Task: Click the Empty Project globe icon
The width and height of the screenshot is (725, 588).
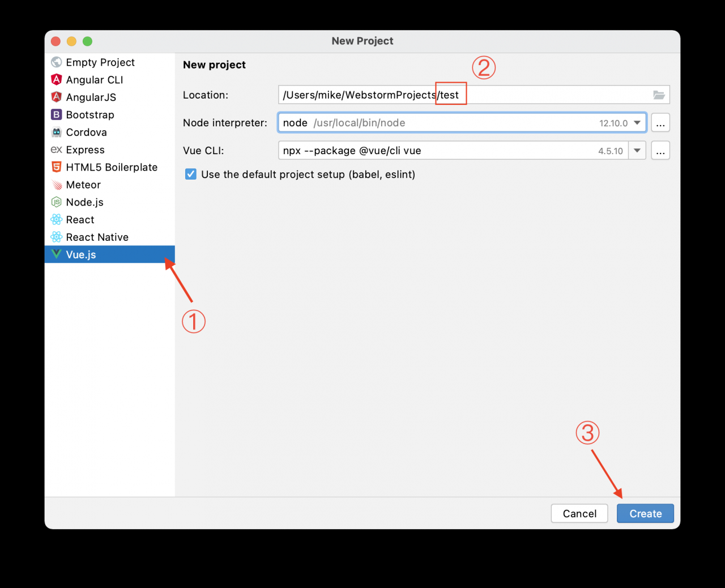Action: [56, 62]
